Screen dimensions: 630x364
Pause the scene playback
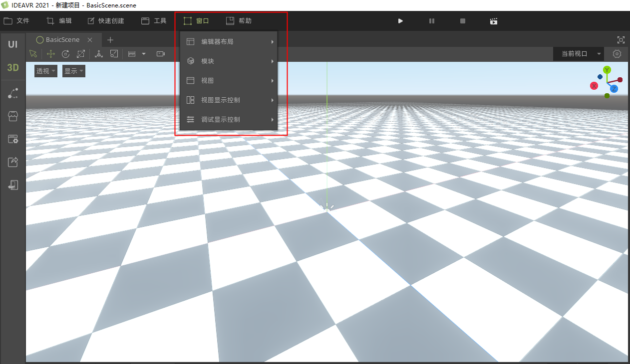click(x=432, y=21)
